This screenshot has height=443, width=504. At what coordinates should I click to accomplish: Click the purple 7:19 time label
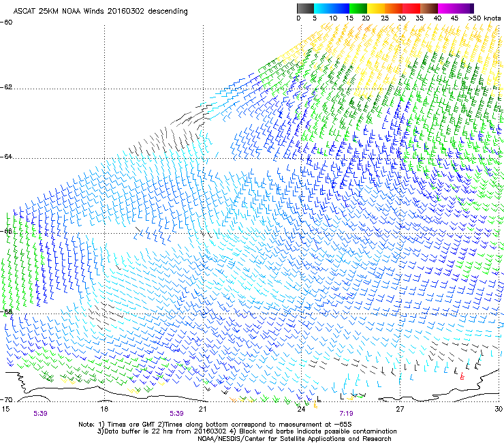[x=346, y=414]
